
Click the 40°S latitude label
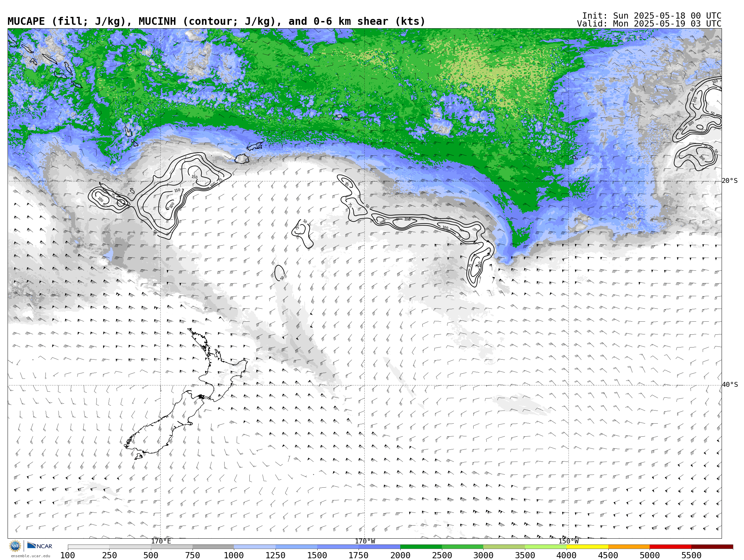[730, 385]
